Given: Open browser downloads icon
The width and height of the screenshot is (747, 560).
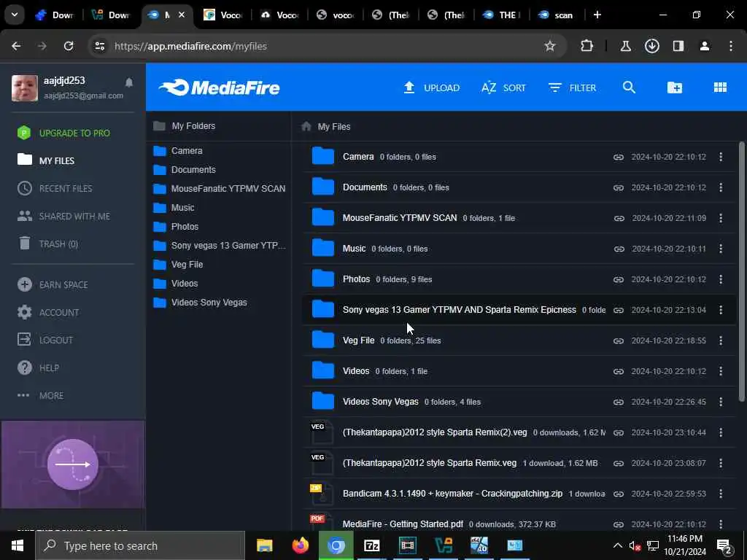Looking at the screenshot, I should 651,46.
